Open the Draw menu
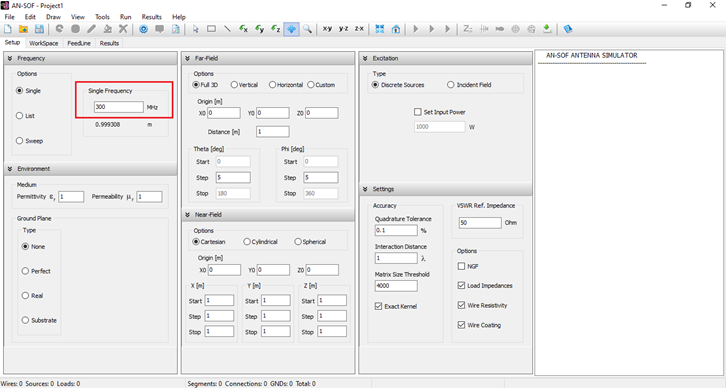Image resolution: width=726 pixels, height=389 pixels. pos(53,17)
